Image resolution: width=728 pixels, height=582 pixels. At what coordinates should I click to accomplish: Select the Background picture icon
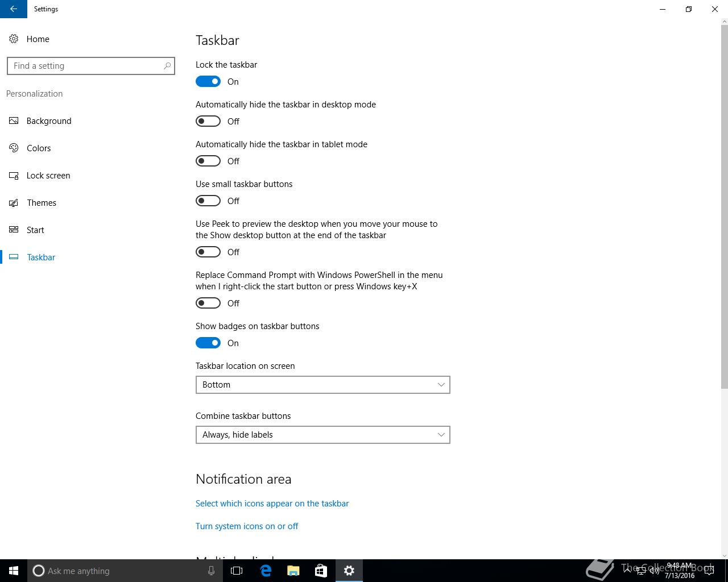tap(14, 121)
